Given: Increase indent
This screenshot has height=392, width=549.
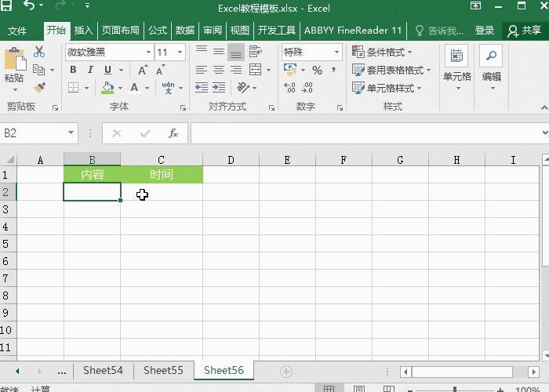Looking at the screenshot, I should 219,88.
